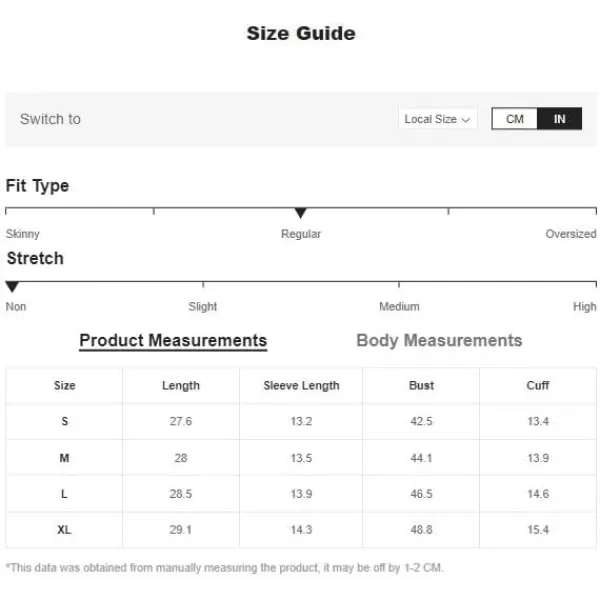Click the Fit Type Regular marker triangle
This screenshot has width=600, height=600.
300,213
